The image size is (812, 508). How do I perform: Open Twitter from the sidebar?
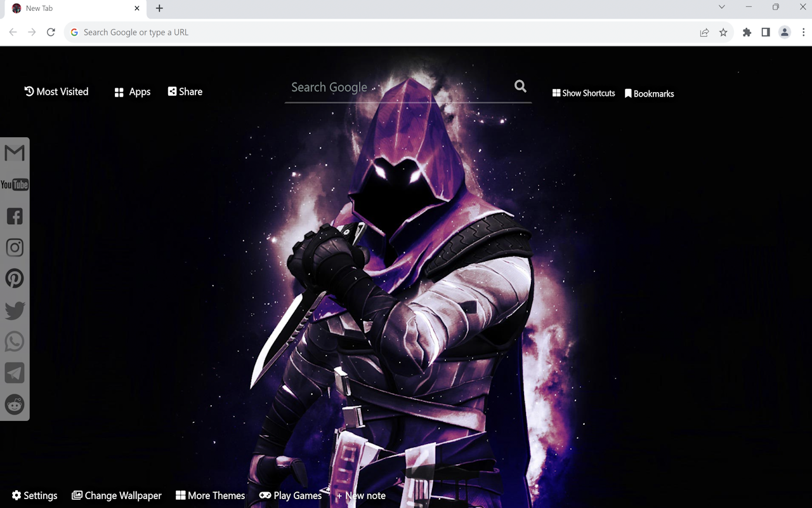[x=15, y=311]
